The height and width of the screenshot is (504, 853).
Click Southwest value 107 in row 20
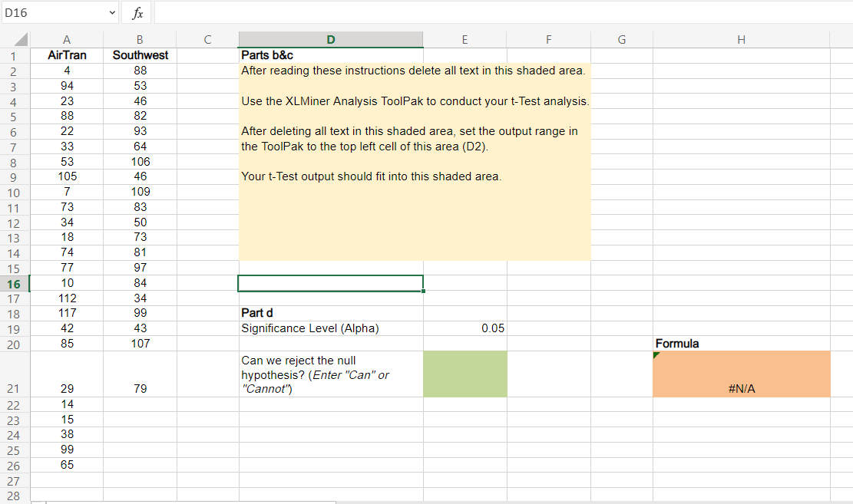coord(140,343)
